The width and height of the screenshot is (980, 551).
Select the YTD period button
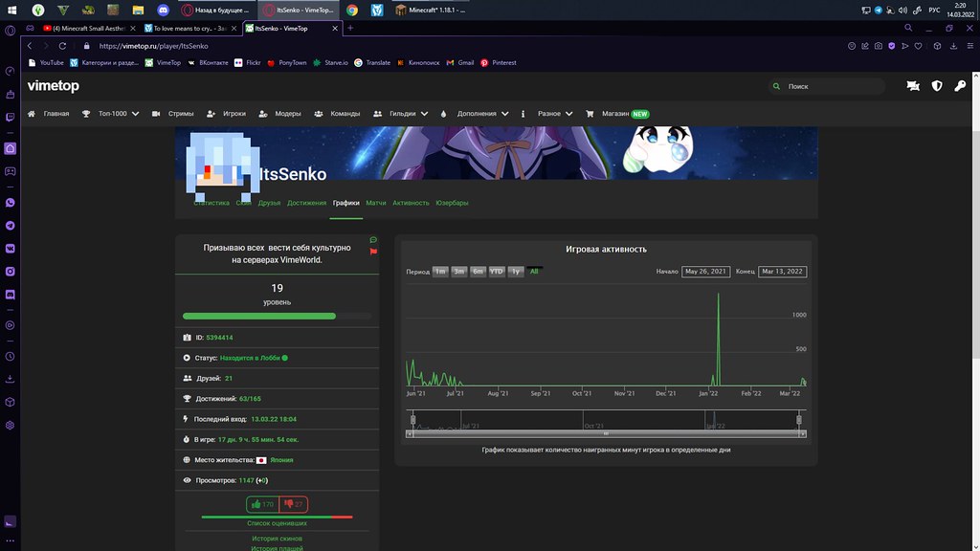pyautogui.click(x=497, y=272)
